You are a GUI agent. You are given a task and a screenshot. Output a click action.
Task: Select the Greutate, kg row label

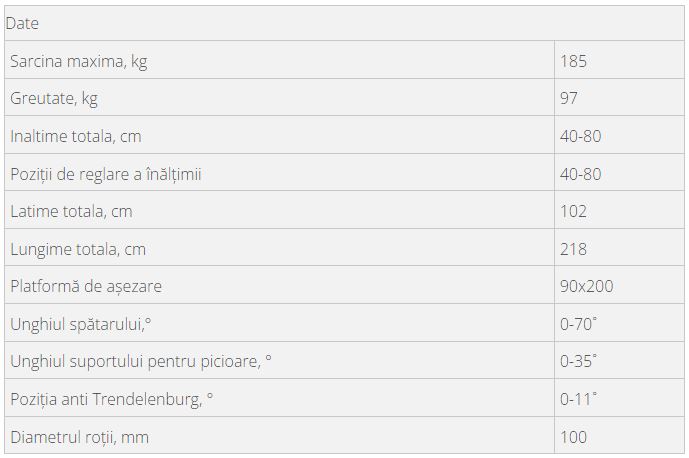click(x=54, y=98)
